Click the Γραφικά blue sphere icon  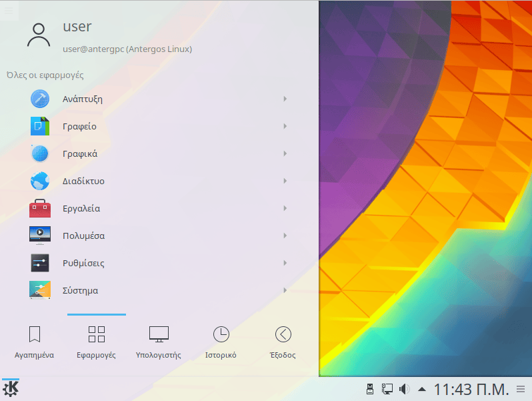coord(40,153)
